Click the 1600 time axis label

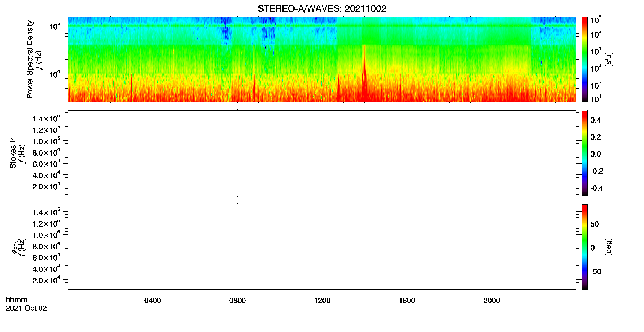click(407, 301)
